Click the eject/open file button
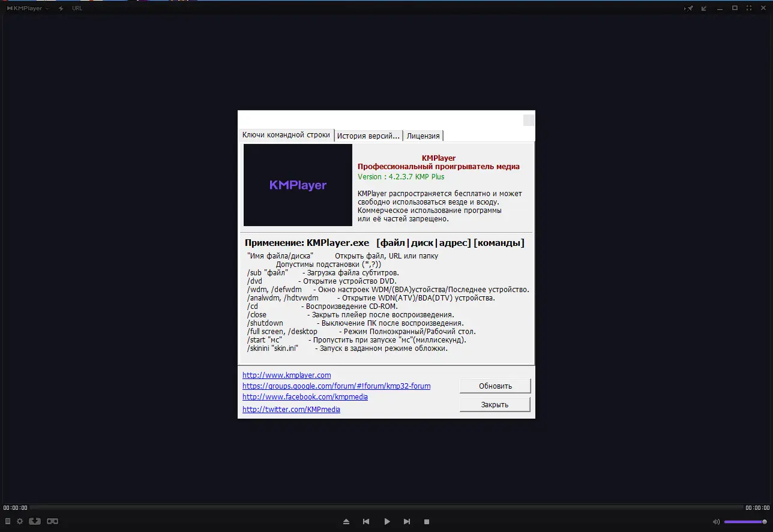Image resolution: width=773 pixels, height=532 pixels. coord(346,522)
